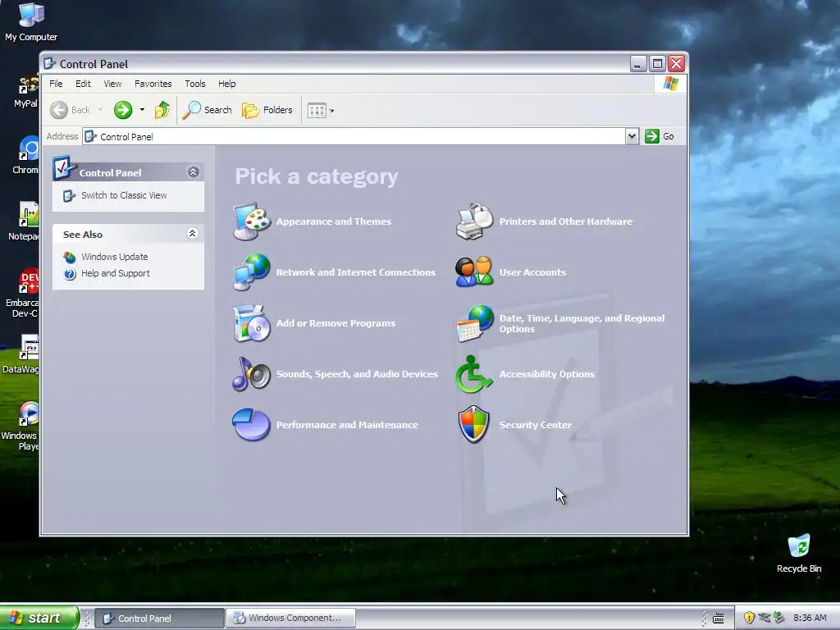Open the Accessibility Options wheelchair icon
840x630 pixels.
pyautogui.click(x=475, y=374)
